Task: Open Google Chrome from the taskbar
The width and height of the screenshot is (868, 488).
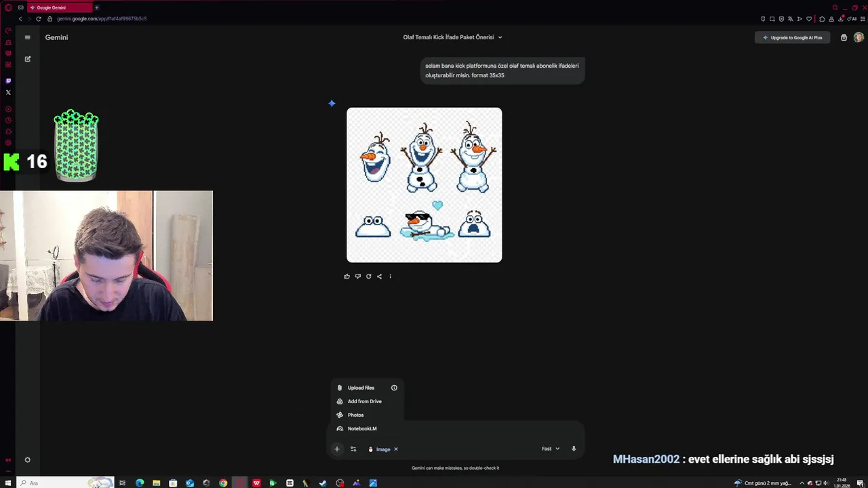Action: pos(223,483)
